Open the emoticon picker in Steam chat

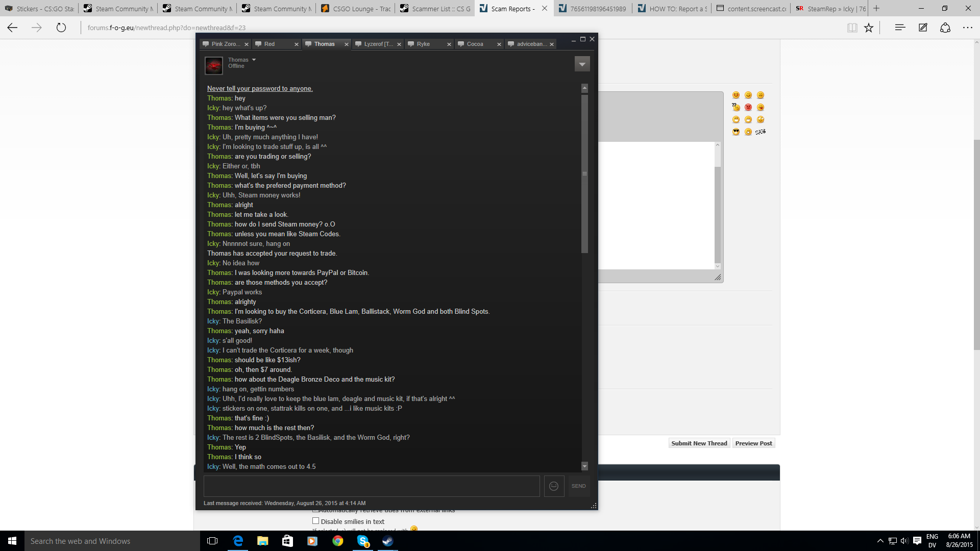tap(554, 486)
